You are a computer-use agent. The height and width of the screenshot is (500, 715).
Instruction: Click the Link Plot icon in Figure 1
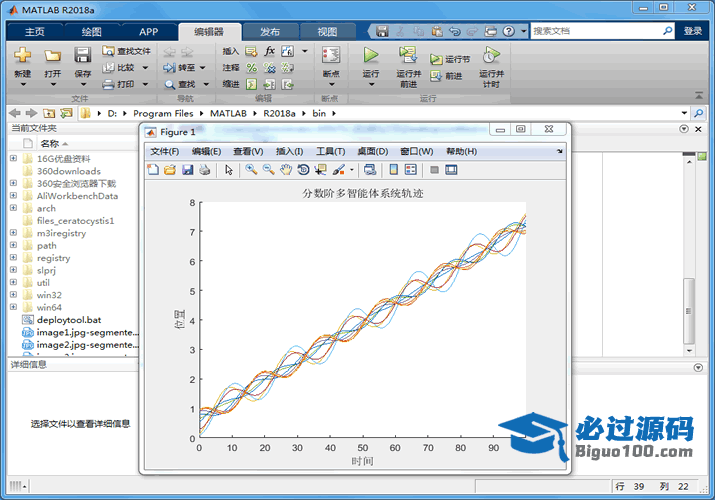coord(370,170)
